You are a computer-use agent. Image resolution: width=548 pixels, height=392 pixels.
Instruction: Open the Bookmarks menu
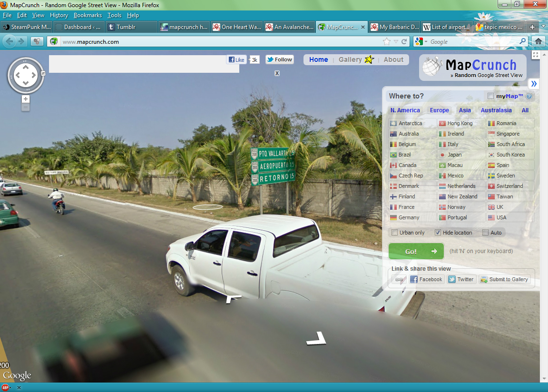(88, 15)
